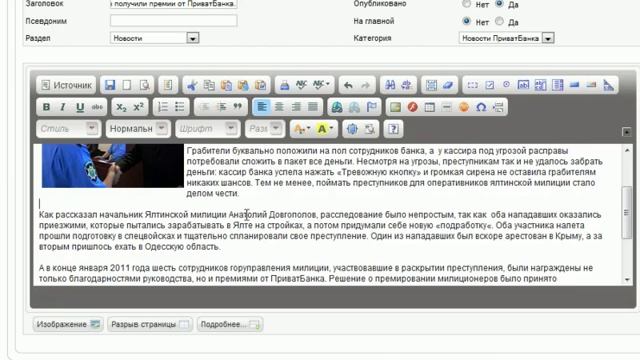Viewport: 640px width, 360px height.
Task: Open the Шрифт font dropdown
Action: pyautogui.click(x=207, y=129)
